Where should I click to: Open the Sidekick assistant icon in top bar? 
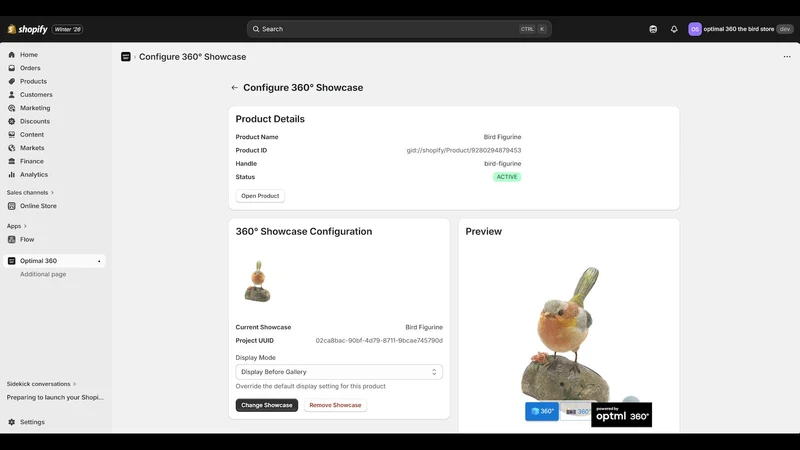[x=653, y=29]
